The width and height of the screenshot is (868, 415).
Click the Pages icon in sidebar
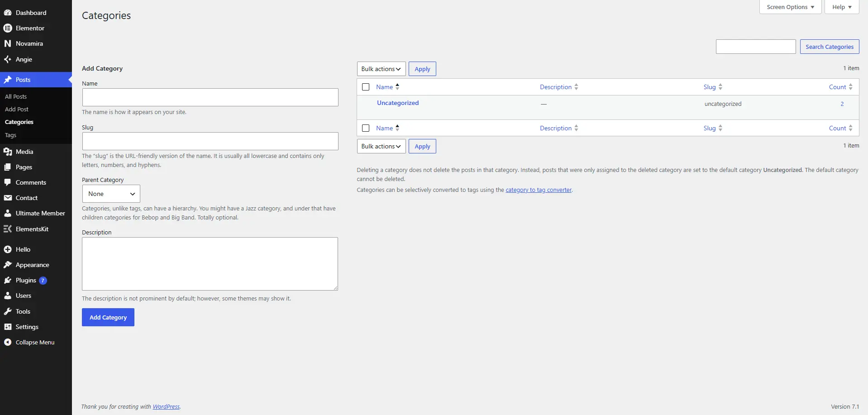click(8, 167)
